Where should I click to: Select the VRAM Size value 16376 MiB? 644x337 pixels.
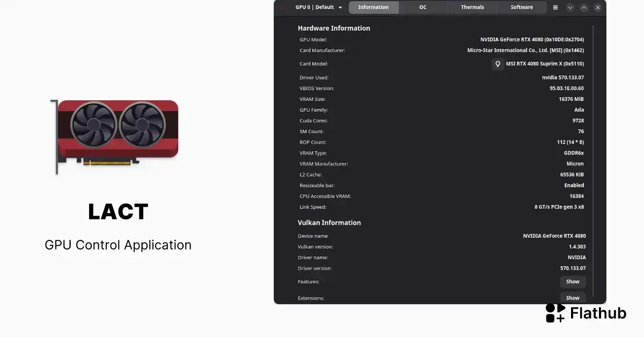(x=571, y=99)
